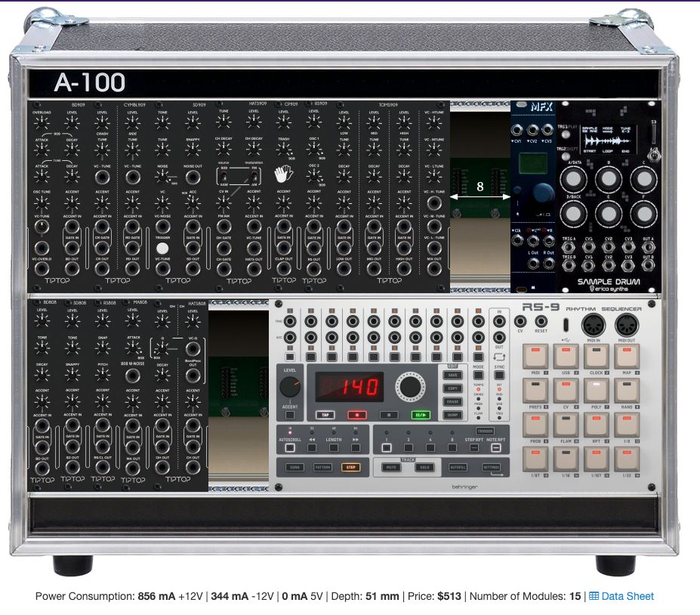Click the HATS808 BandPass OUT jack
Image resolution: width=700 pixels, height=615 pixels.
(x=193, y=375)
